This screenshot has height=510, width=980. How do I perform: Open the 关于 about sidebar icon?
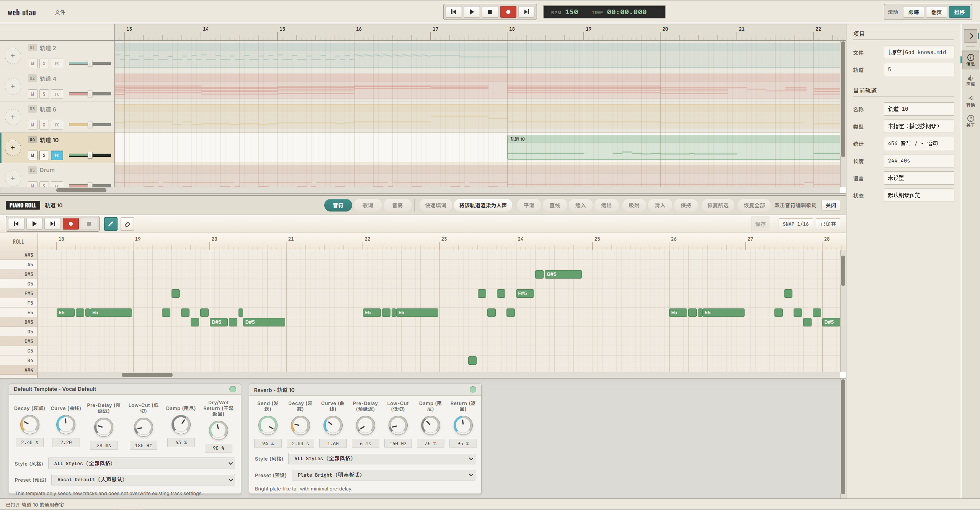pyautogui.click(x=970, y=121)
